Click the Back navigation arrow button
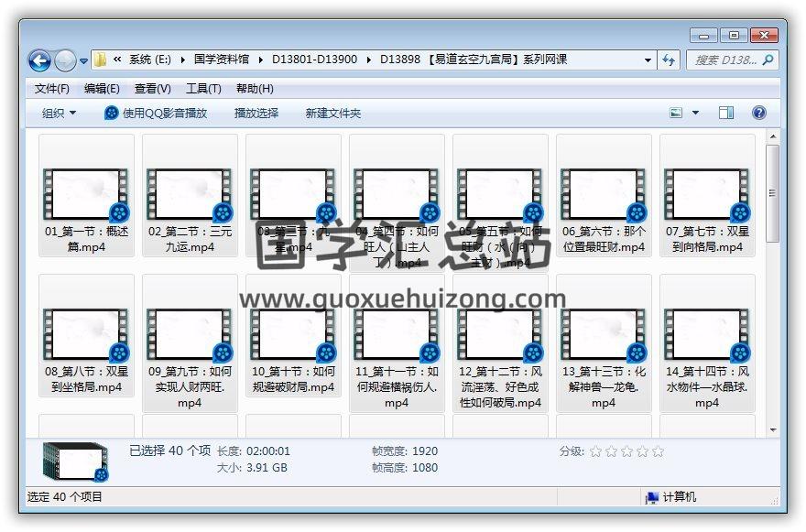Viewport: 806px width, 532px height. point(39,61)
